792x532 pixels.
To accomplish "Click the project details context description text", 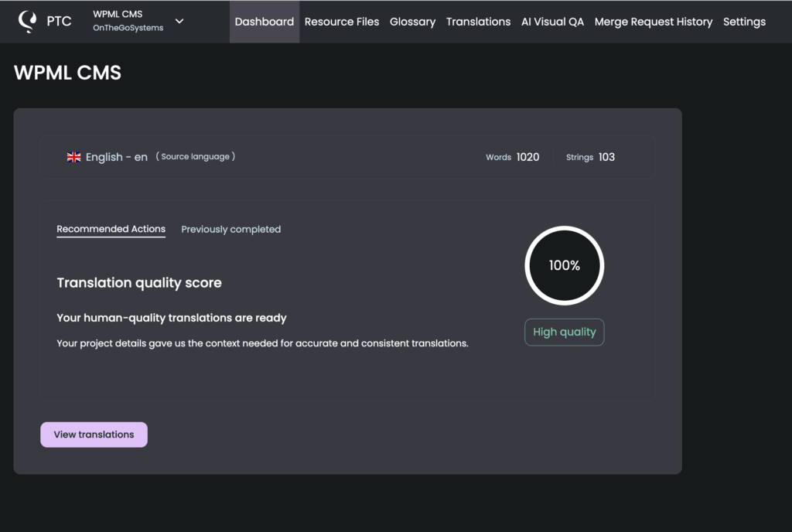I will (x=263, y=343).
